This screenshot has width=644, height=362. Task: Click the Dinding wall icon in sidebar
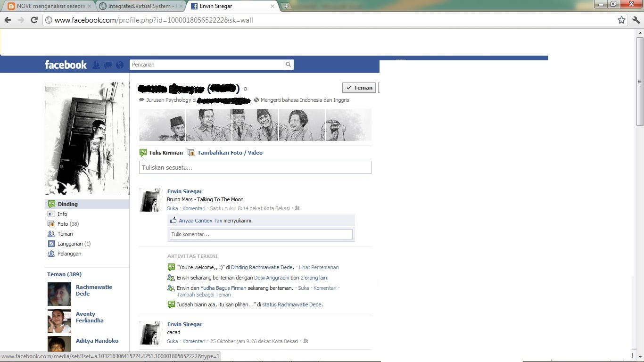[x=51, y=204]
